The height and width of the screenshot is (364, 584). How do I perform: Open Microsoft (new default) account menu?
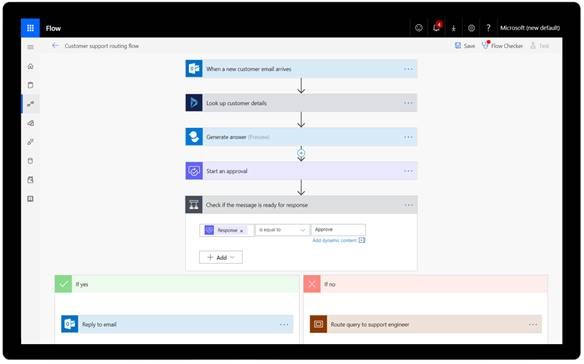click(530, 28)
